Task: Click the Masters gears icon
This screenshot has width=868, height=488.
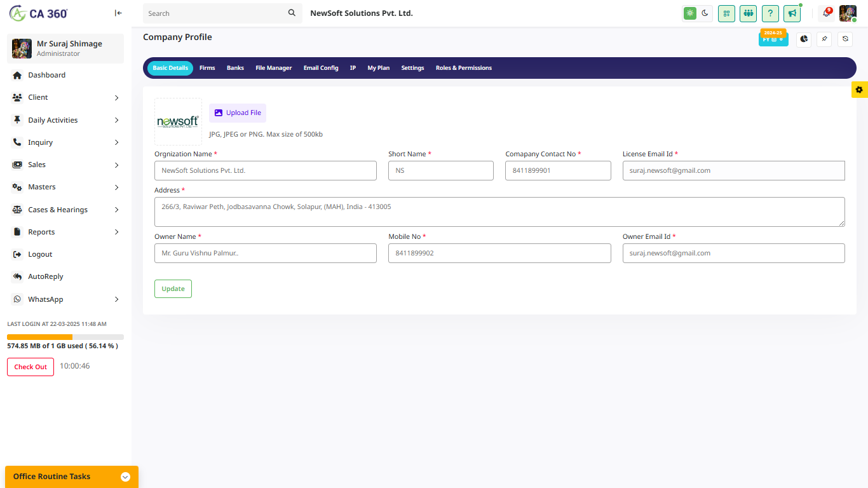Action: pyautogui.click(x=17, y=187)
